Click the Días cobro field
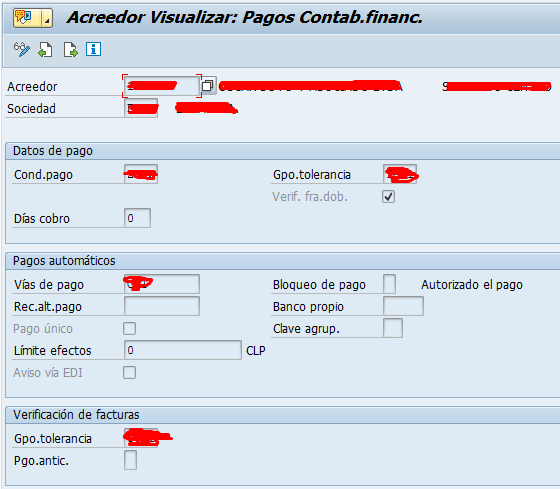The width and height of the screenshot is (560, 489). coord(138,218)
